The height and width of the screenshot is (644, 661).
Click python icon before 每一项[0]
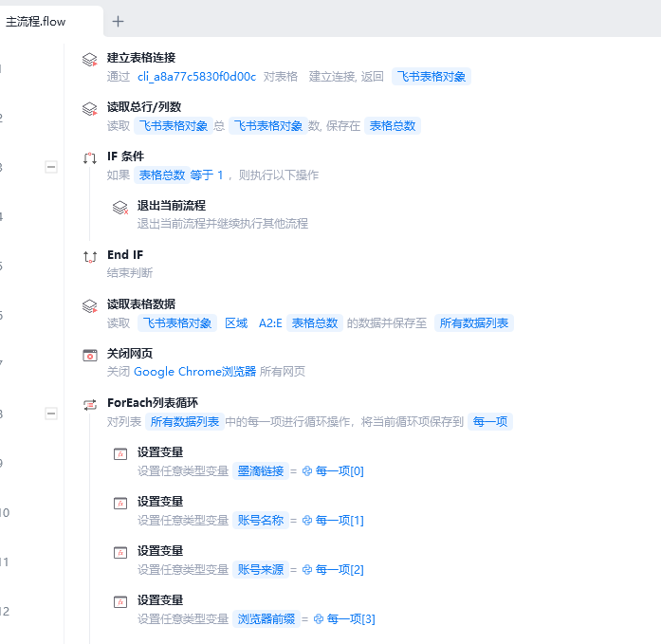pyautogui.click(x=307, y=471)
